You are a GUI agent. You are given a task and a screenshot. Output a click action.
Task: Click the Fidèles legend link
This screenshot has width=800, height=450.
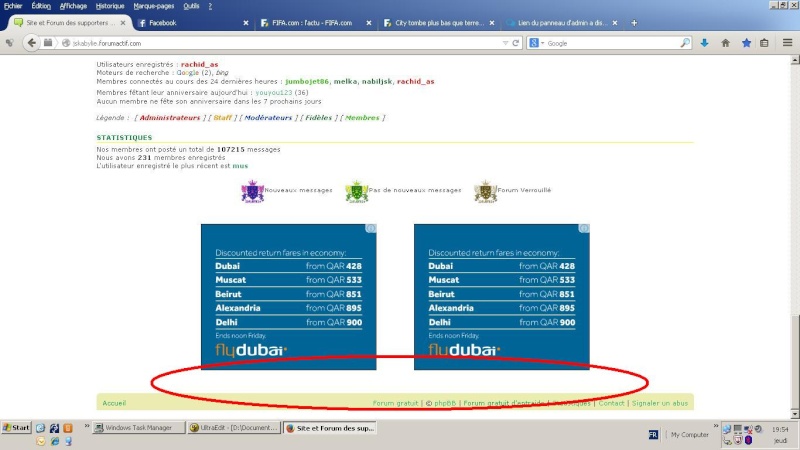point(319,117)
